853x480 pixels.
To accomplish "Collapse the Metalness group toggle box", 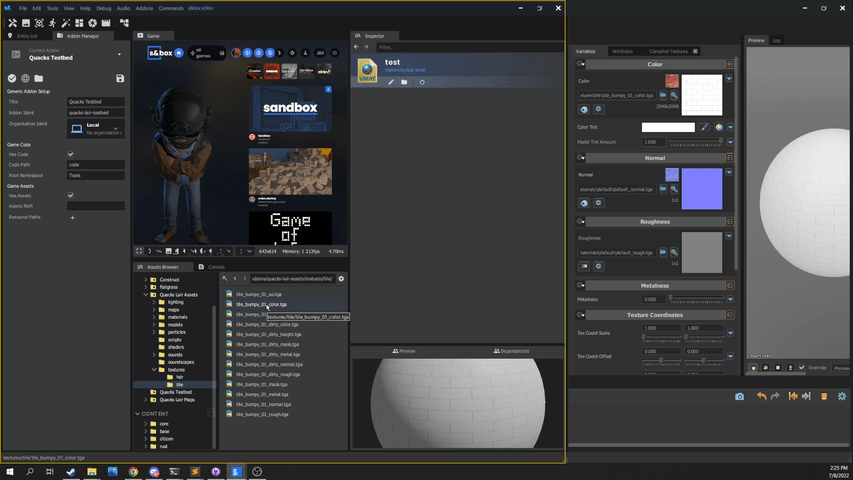I will pos(730,285).
